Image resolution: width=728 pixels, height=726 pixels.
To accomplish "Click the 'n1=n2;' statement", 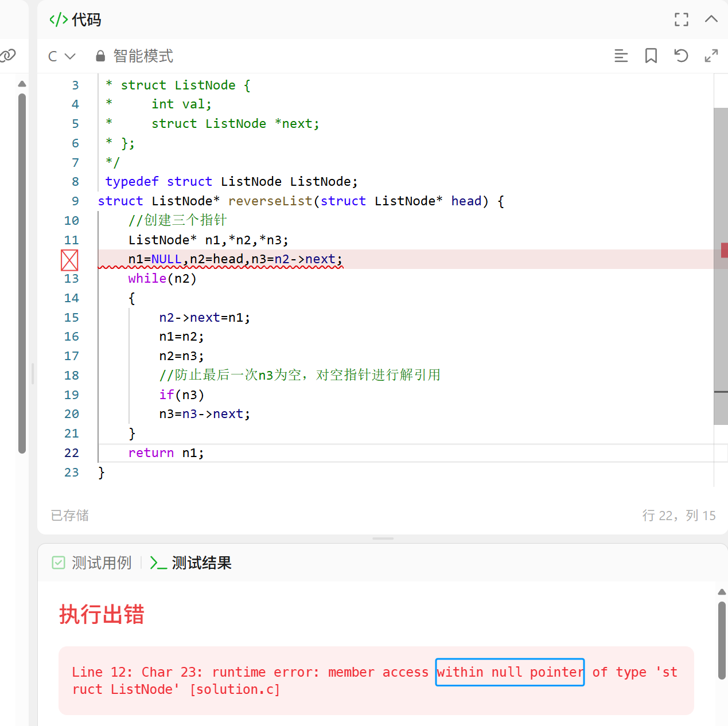I will click(181, 337).
